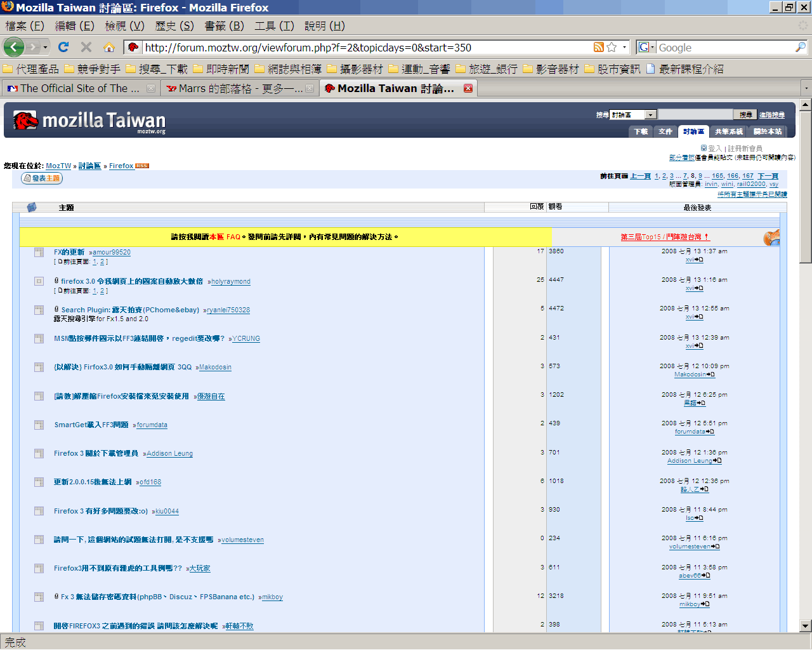
Task: Click the address bar URL field
Action: (367, 48)
